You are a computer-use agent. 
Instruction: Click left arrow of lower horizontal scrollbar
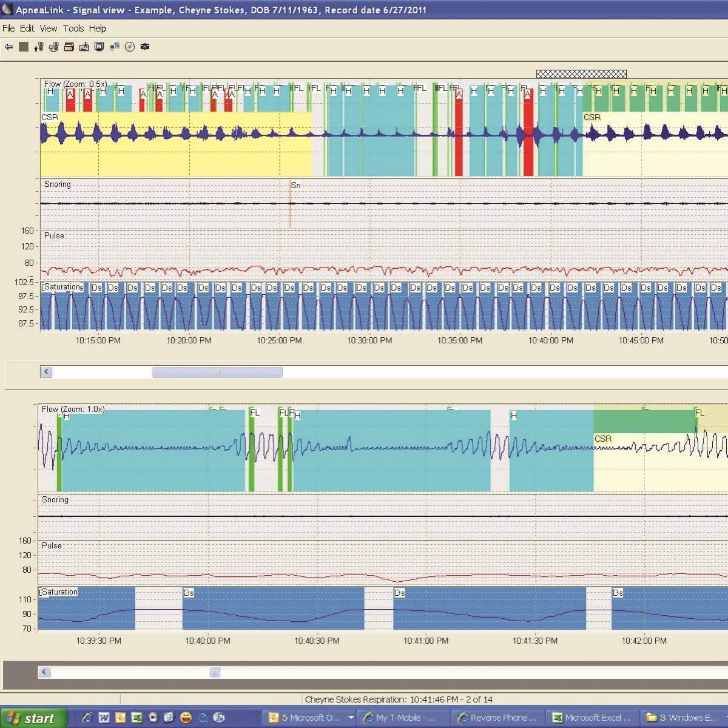coord(44,672)
